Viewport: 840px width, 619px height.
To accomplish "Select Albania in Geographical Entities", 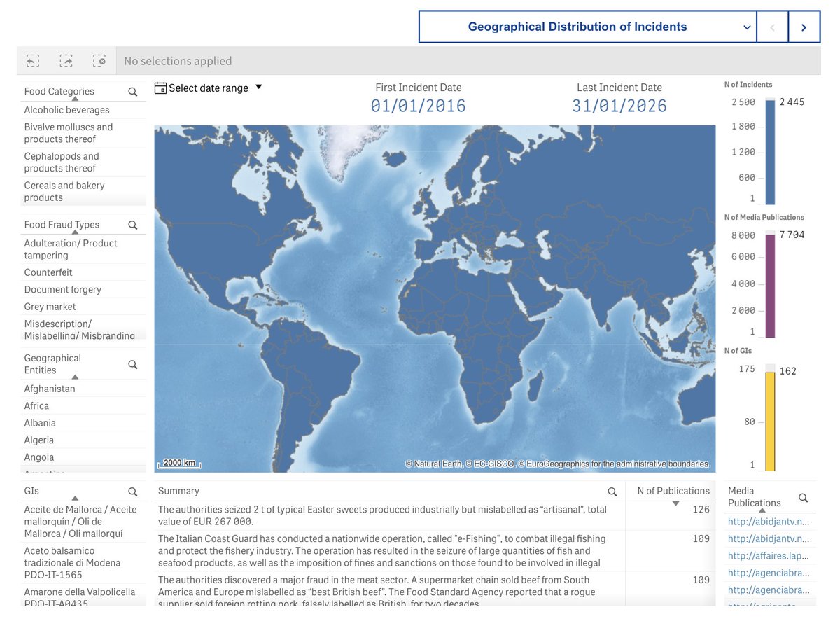I will click(83, 423).
